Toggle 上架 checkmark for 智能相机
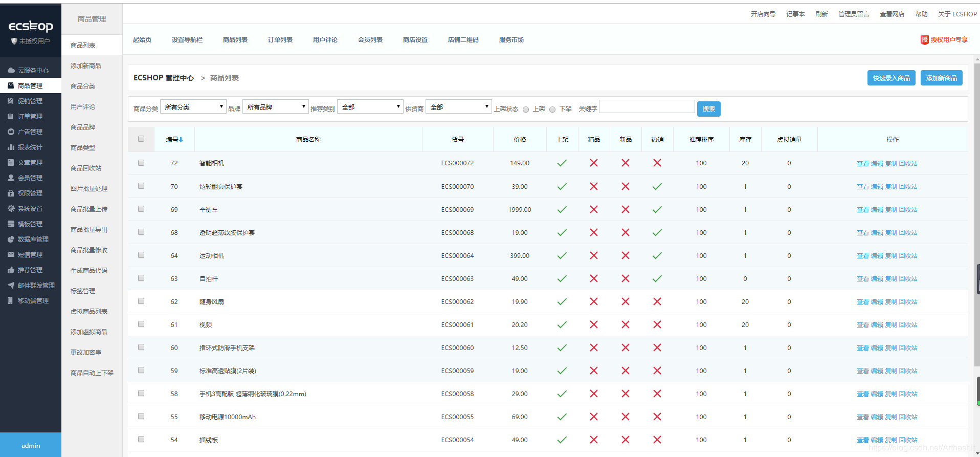 click(x=562, y=163)
